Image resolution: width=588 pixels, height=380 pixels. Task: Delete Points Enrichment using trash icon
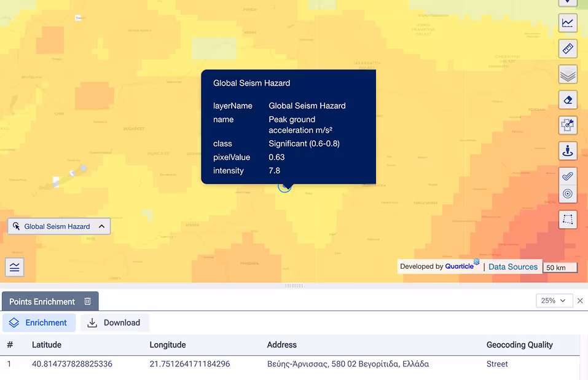tap(87, 301)
